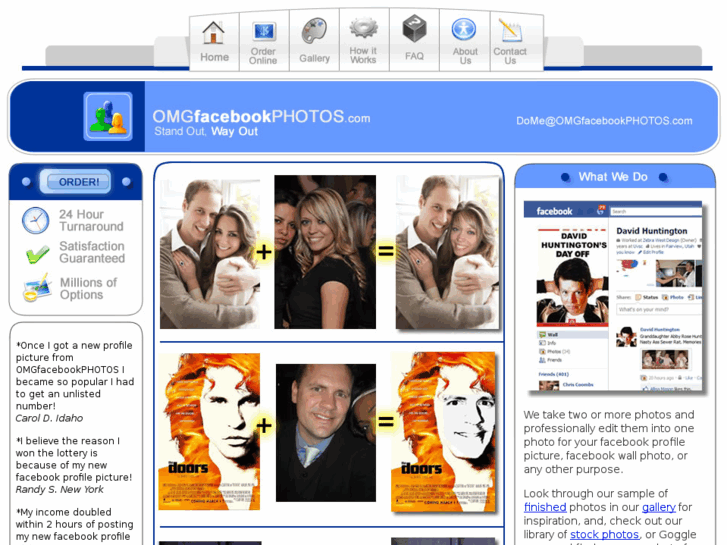Click the Millions of Options paint icon

pos(37,288)
